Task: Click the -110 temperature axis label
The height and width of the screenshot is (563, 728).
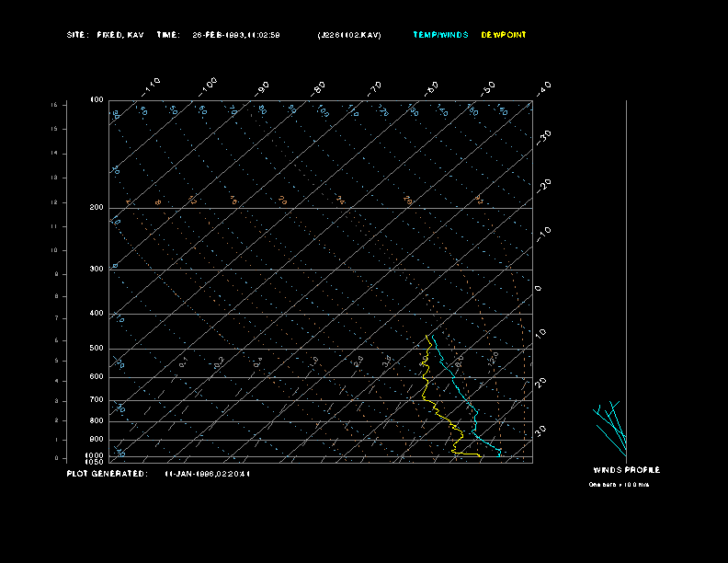Action: (x=151, y=87)
